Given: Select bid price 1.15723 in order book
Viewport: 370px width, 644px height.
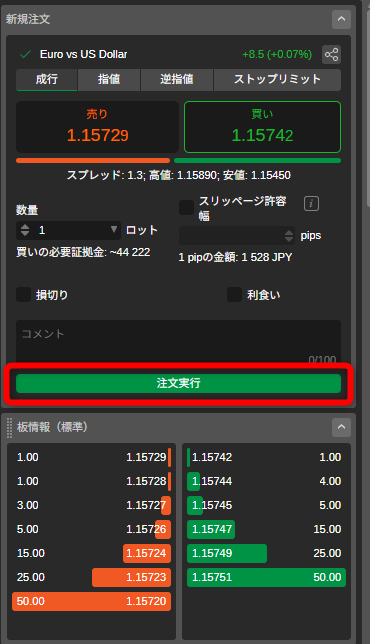Looking at the screenshot, I should (x=146, y=577).
